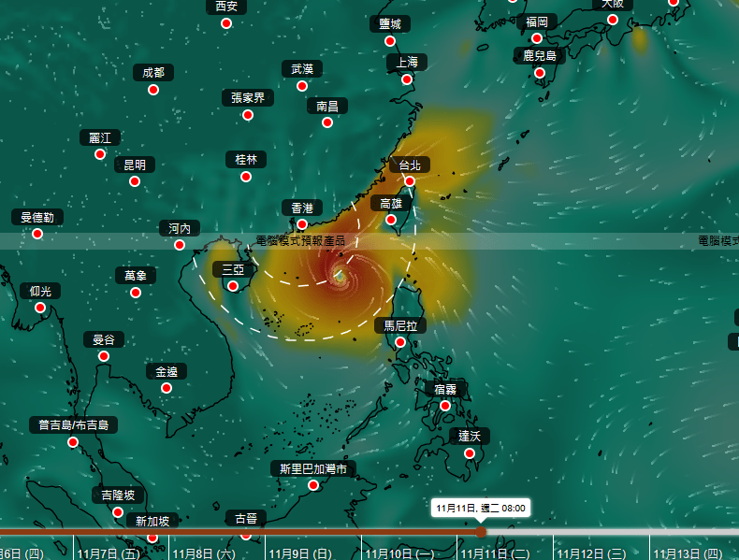Click the 香港 city marker
739x560 pixels.
(302, 224)
